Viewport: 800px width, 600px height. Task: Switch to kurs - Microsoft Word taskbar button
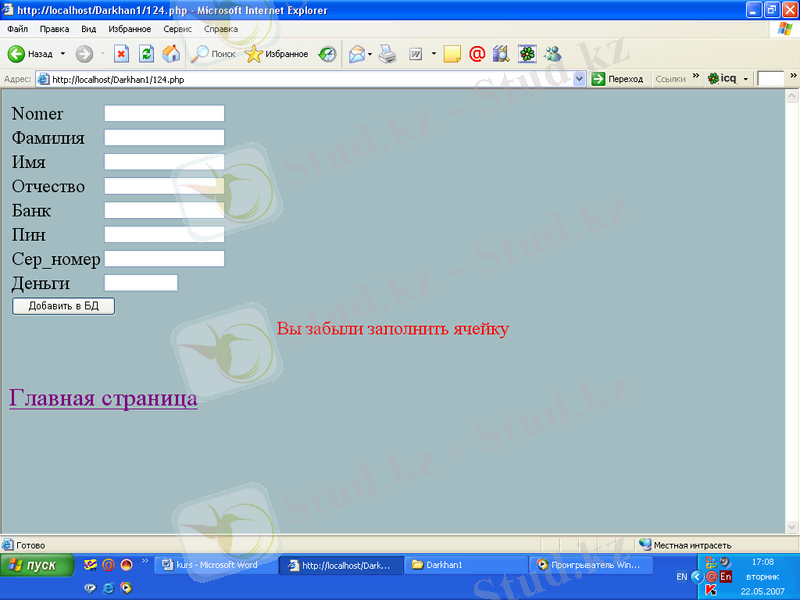(215, 565)
